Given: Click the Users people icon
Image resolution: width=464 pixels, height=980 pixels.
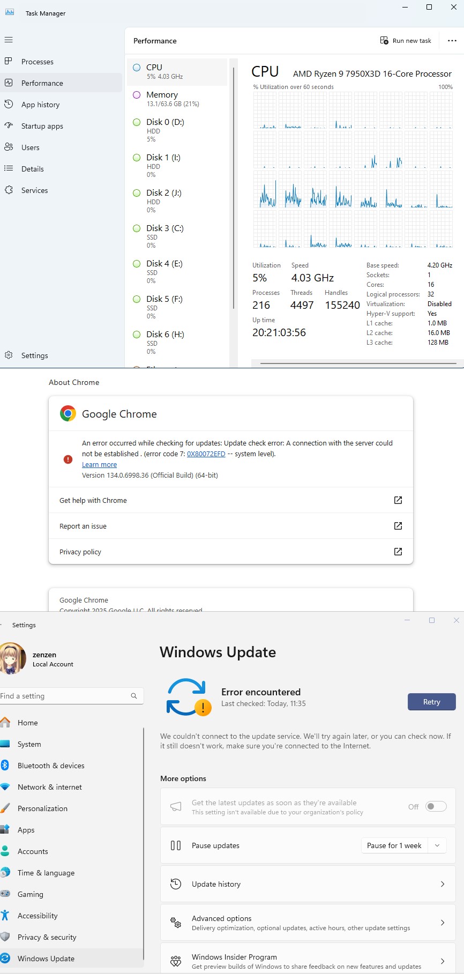Looking at the screenshot, I should 9,147.
